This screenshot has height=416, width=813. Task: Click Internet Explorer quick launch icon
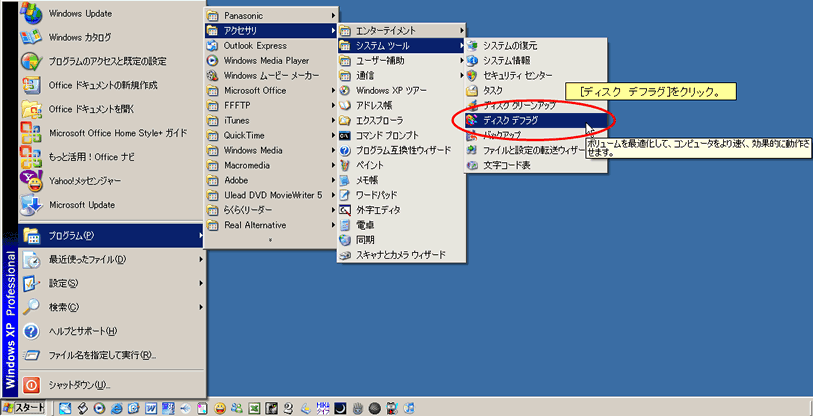pyautogui.click(x=117, y=408)
